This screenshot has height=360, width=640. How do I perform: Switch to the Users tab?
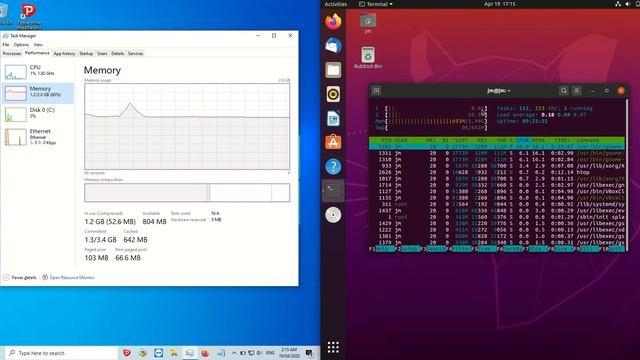point(102,53)
